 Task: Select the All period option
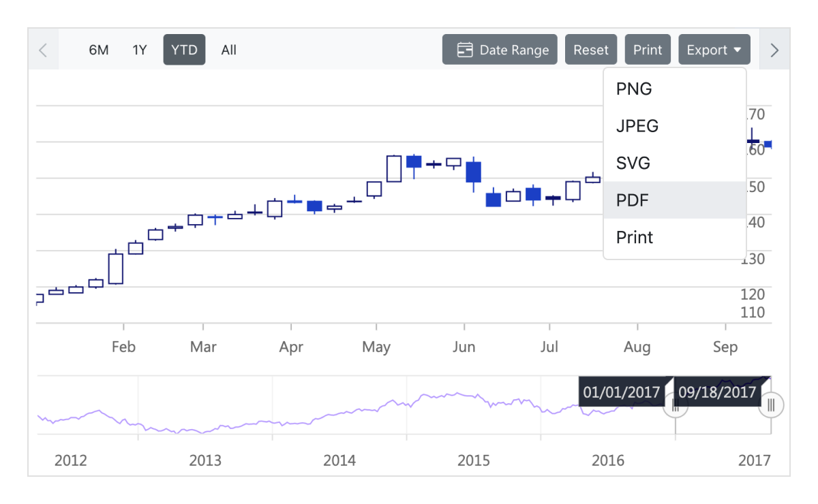point(229,50)
